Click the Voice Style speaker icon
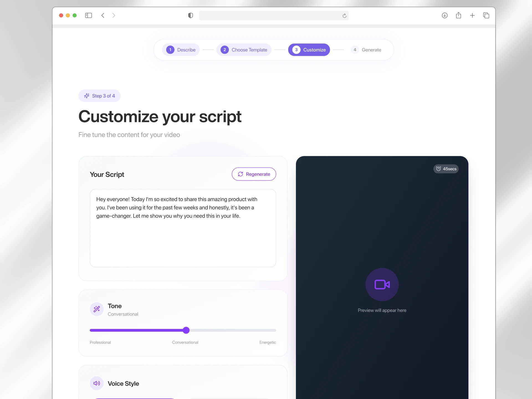This screenshot has height=399, width=532. (x=97, y=383)
